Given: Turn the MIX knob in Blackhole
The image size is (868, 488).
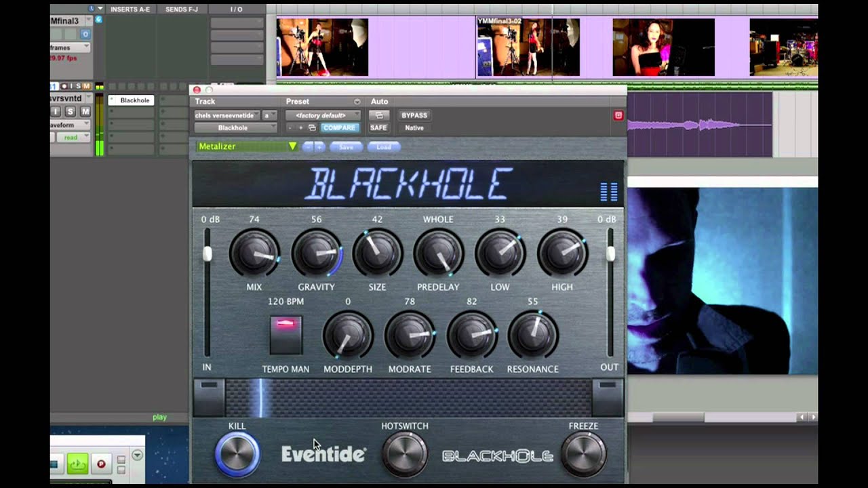Looking at the screenshot, I should pos(254,253).
